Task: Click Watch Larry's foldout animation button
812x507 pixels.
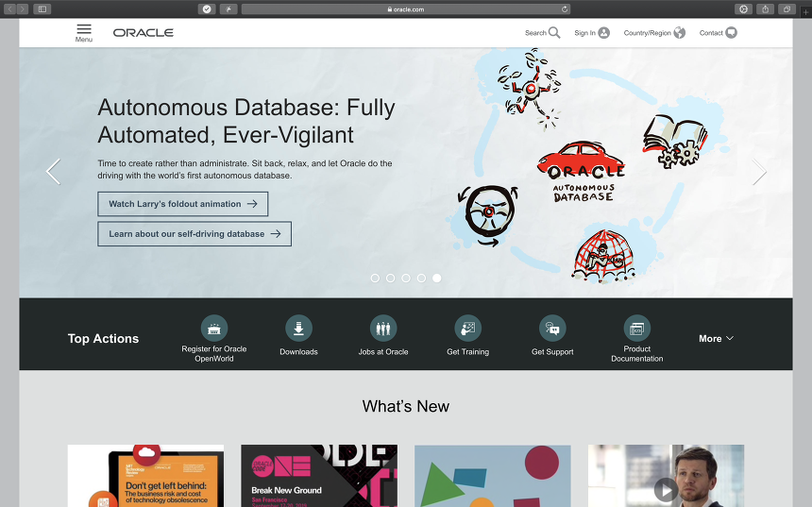Action: (x=182, y=204)
